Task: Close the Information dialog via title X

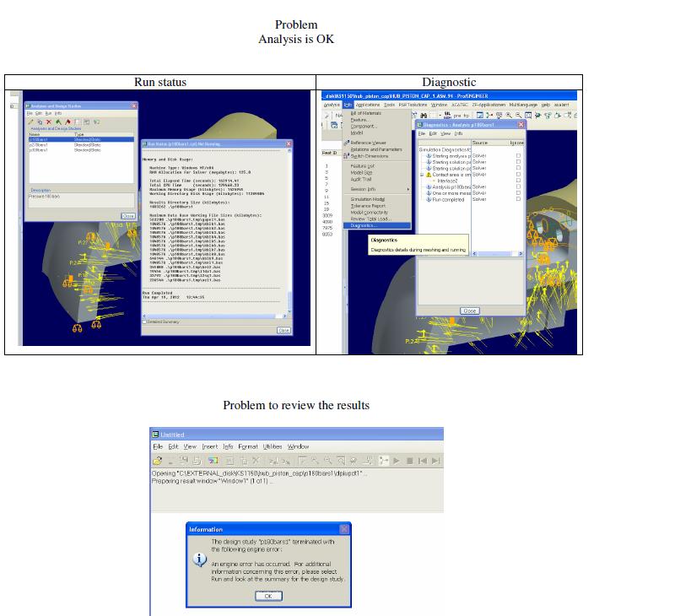Action: tap(344, 528)
